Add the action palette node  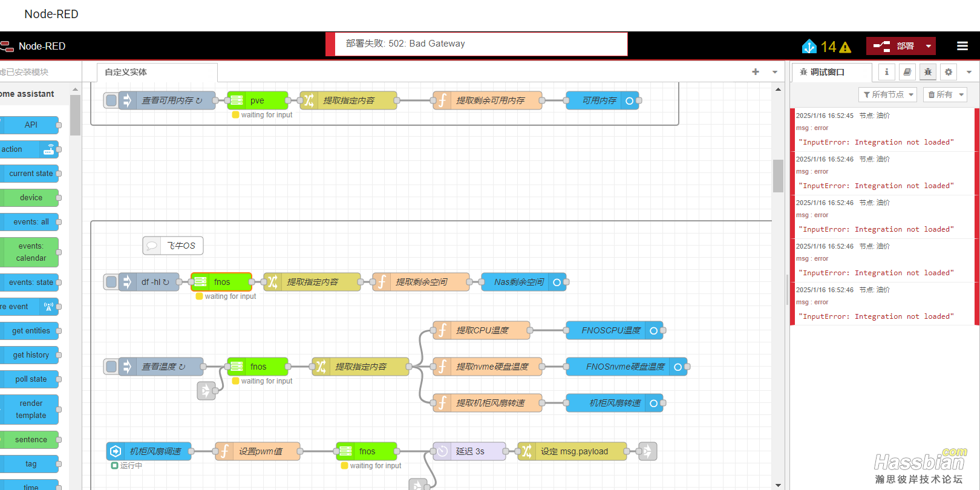[30, 149]
